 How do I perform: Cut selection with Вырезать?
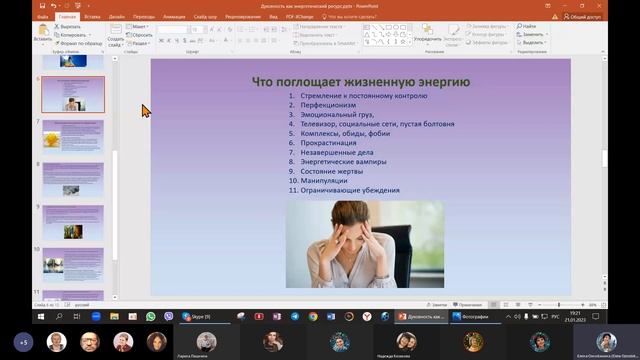point(68,27)
